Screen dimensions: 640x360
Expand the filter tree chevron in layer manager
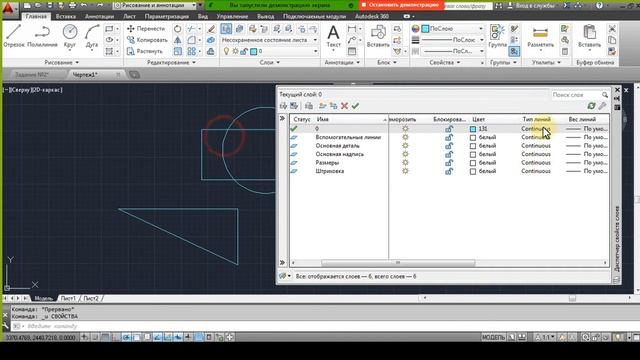tap(282, 118)
